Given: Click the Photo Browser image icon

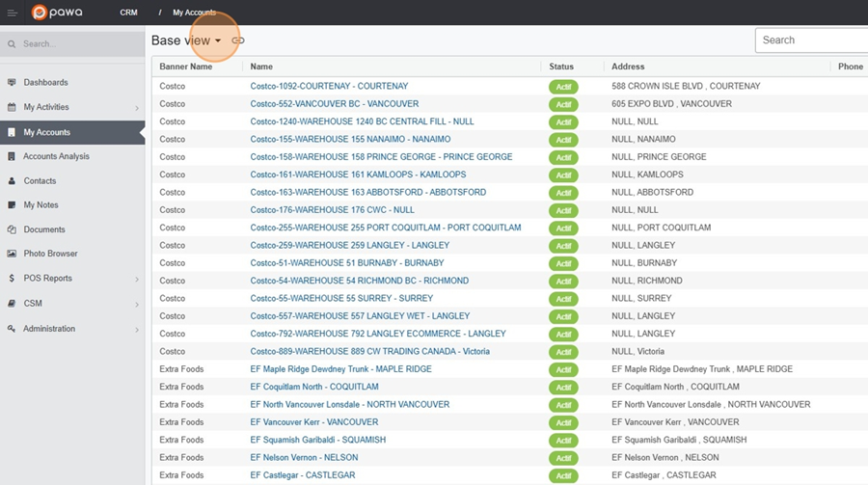Looking at the screenshot, I should click(x=12, y=254).
